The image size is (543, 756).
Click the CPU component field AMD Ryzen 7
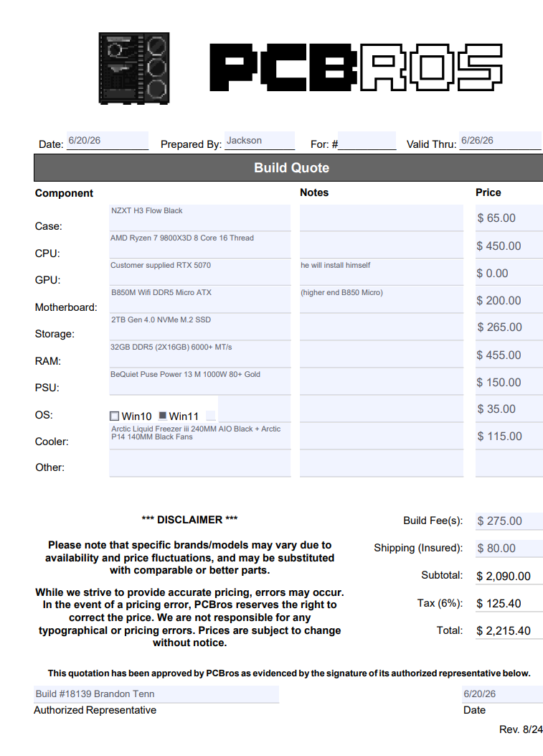pyautogui.click(x=200, y=245)
